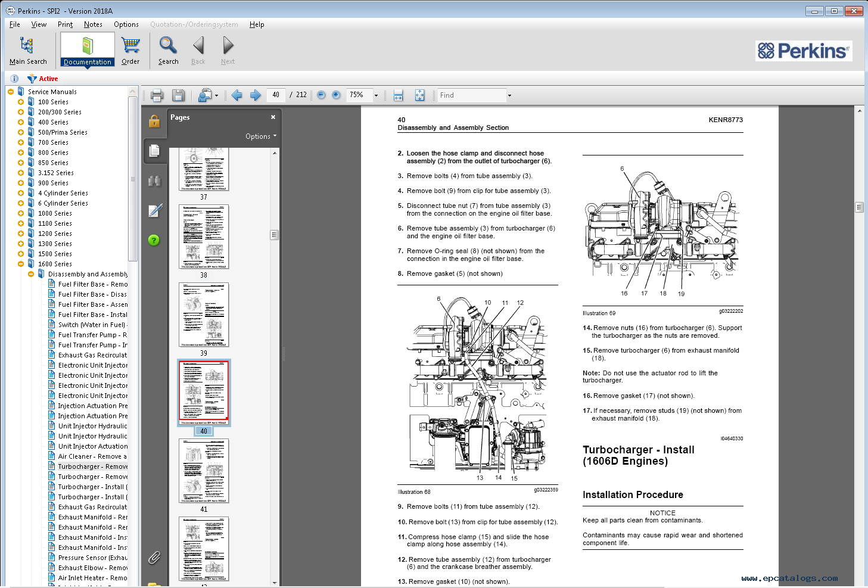Viewport: 868px width, 588px height.
Task: Click the Find text field
Action: (472, 95)
